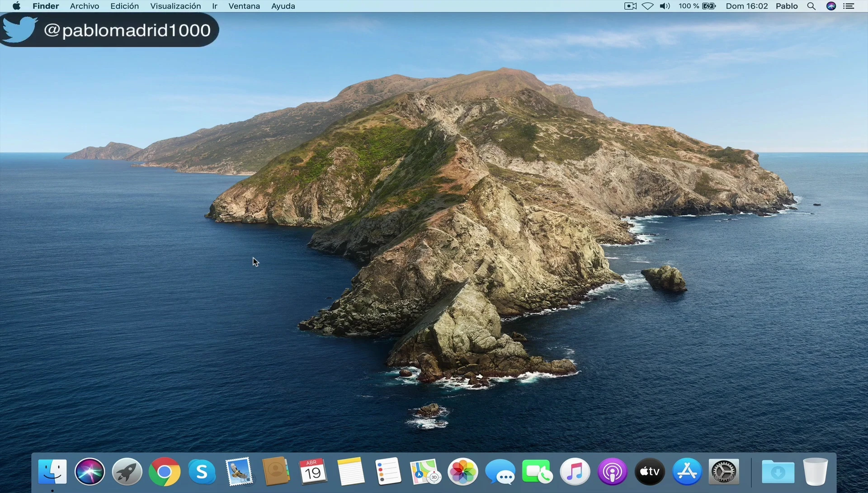The height and width of the screenshot is (493, 868).
Task: Open the Edición menu
Action: pos(125,6)
